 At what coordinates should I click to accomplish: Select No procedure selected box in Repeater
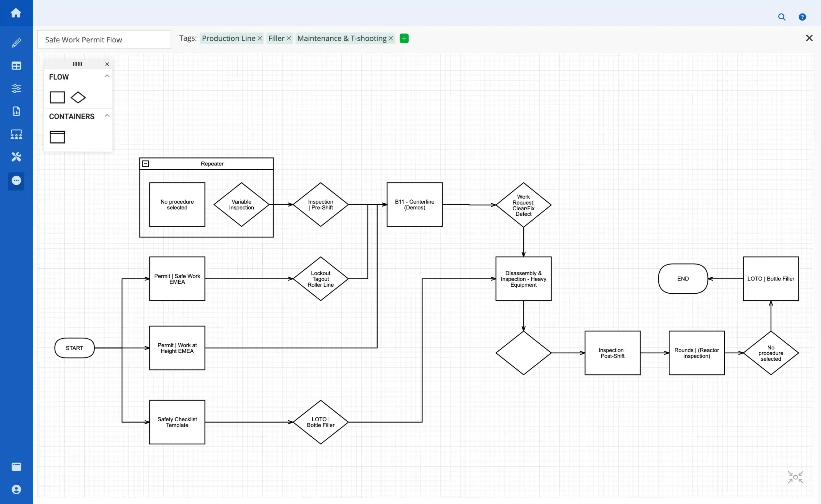177,205
